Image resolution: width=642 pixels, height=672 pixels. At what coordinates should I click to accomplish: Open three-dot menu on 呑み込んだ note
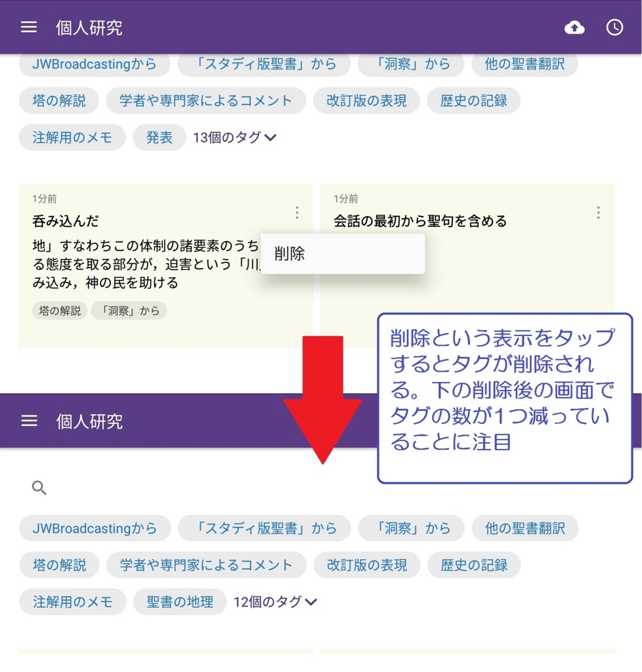tap(297, 213)
